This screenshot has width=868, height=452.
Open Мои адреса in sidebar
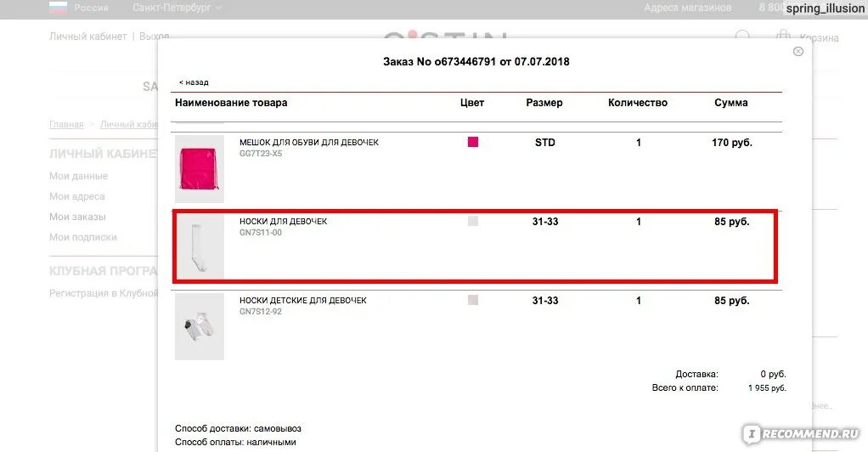point(77,196)
